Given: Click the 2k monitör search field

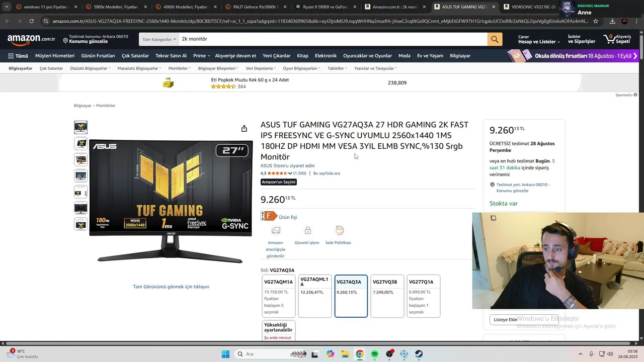Looking at the screenshot, I should point(333,39).
